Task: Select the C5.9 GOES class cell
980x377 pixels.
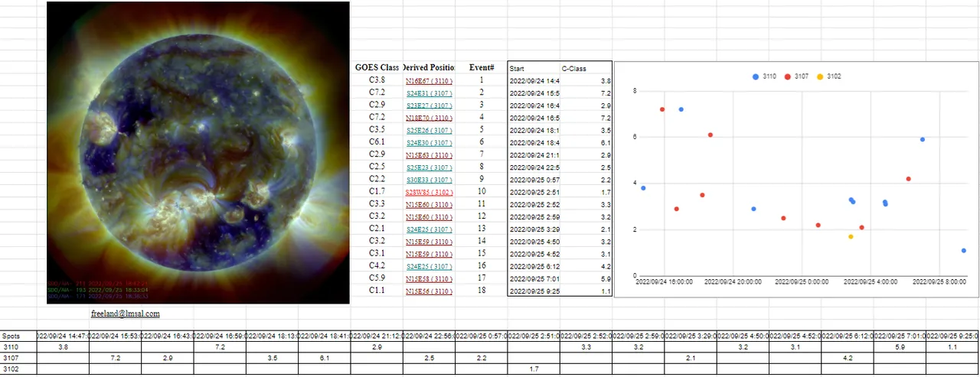Action: (377, 279)
